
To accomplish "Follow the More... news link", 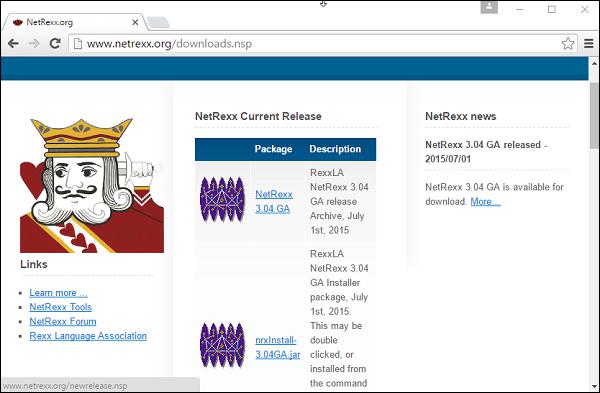I will click(485, 201).
